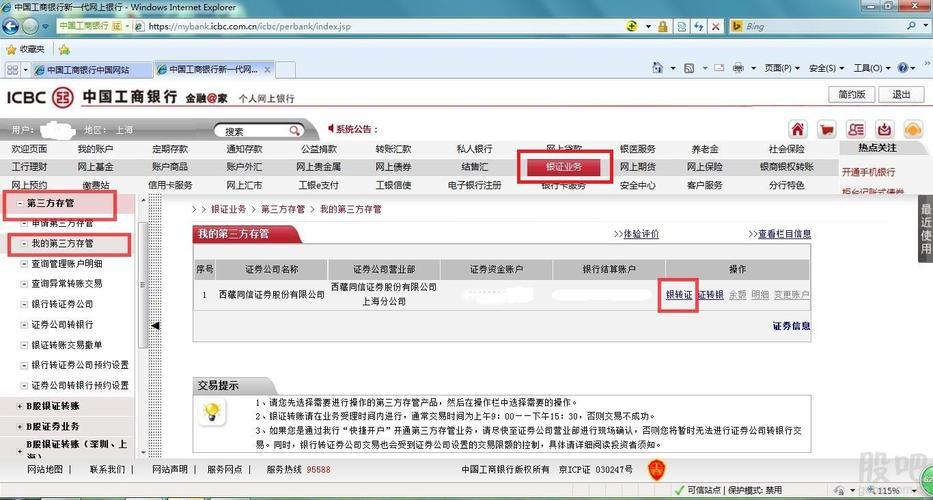The width and height of the screenshot is (933, 500).
Task: Click the black arrow that collapses the sidebar
Action: tap(155, 326)
